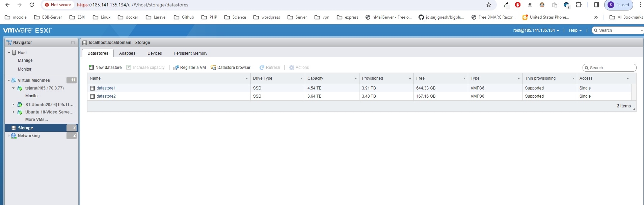Click the VMware ESXi logo
This screenshot has width=644, height=205.
[x=28, y=30]
